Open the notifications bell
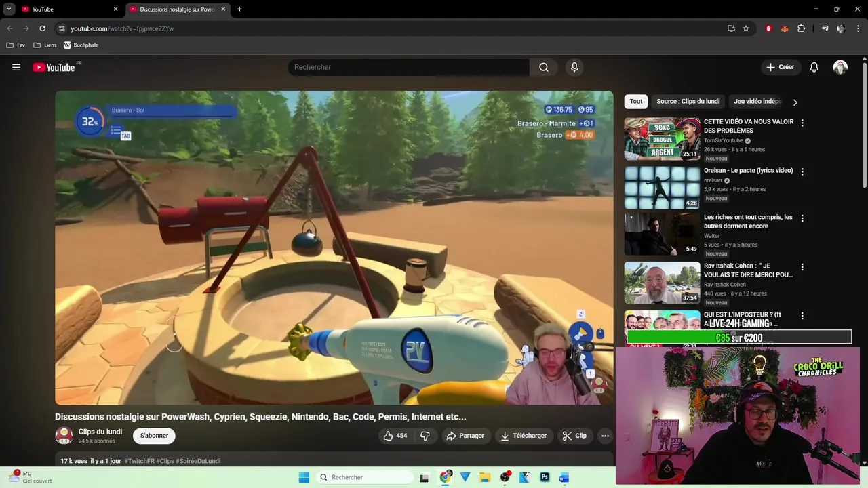Viewport: 868px width, 488px height. click(x=814, y=67)
